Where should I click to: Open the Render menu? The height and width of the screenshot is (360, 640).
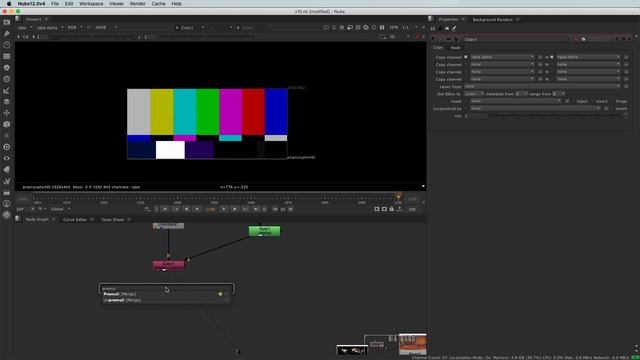[x=138, y=4]
